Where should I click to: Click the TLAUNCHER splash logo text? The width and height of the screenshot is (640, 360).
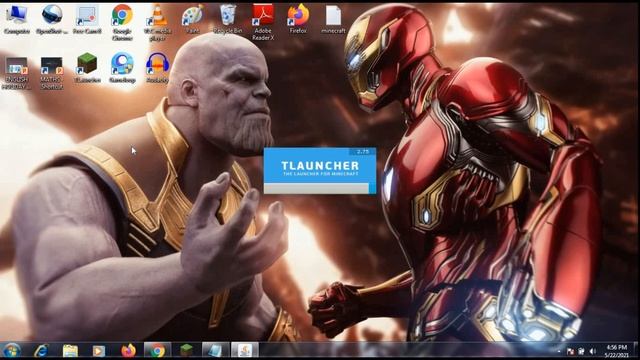320,165
